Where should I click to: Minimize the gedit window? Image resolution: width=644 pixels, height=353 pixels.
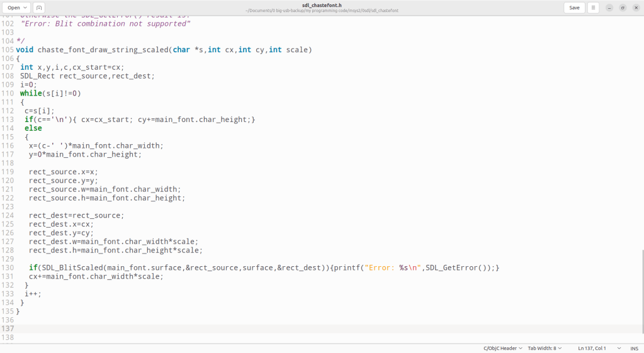(609, 8)
